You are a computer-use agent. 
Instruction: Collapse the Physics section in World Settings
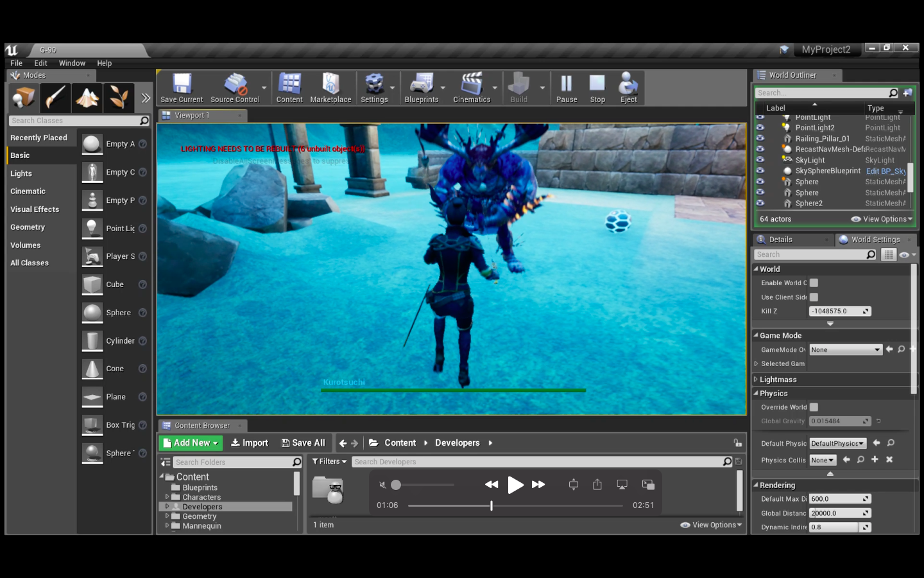[x=756, y=393]
